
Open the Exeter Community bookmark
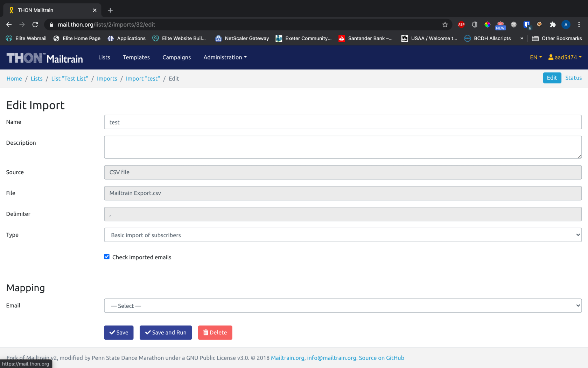pos(304,38)
